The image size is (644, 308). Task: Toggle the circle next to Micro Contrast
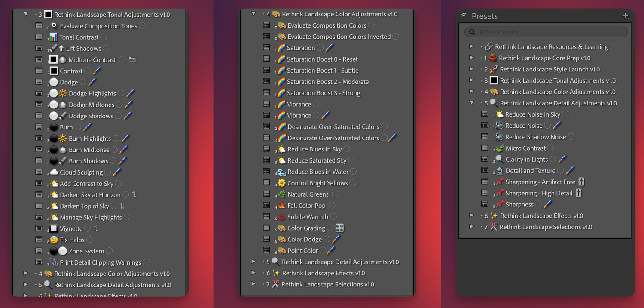551,148
